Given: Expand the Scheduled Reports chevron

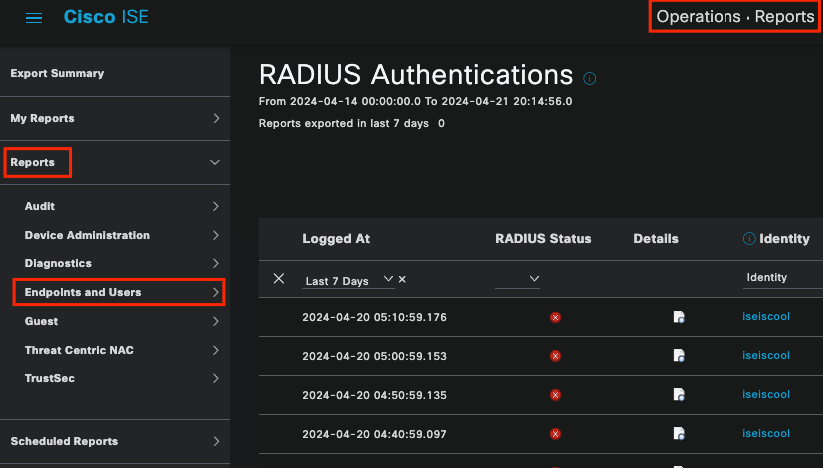Looking at the screenshot, I should (x=216, y=441).
